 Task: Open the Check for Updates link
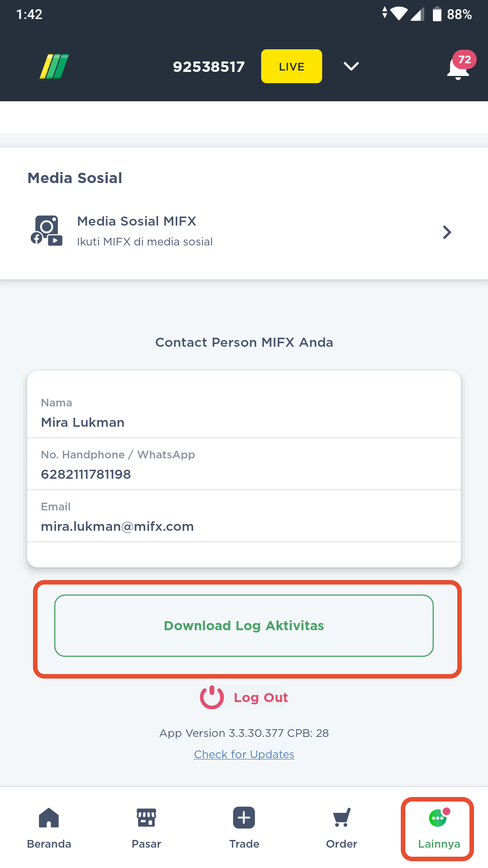point(244,754)
